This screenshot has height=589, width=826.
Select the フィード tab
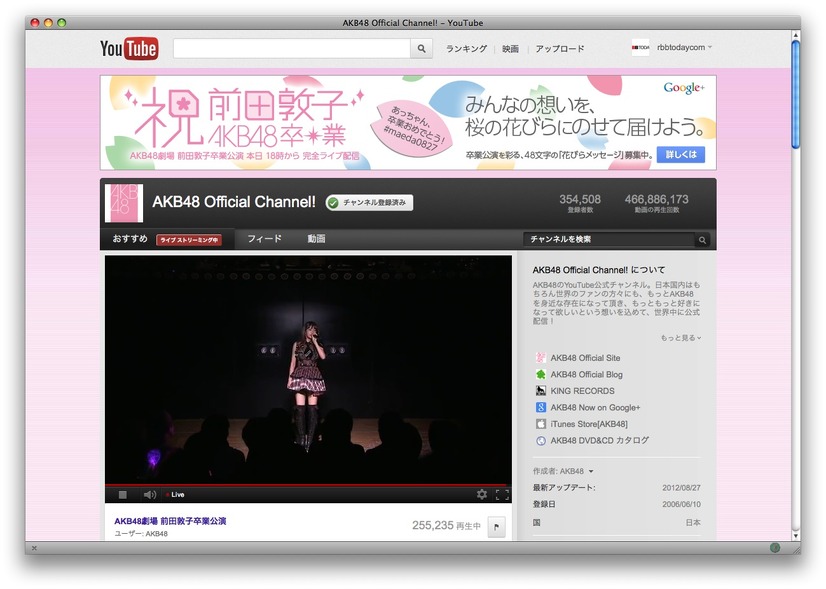point(264,239)
